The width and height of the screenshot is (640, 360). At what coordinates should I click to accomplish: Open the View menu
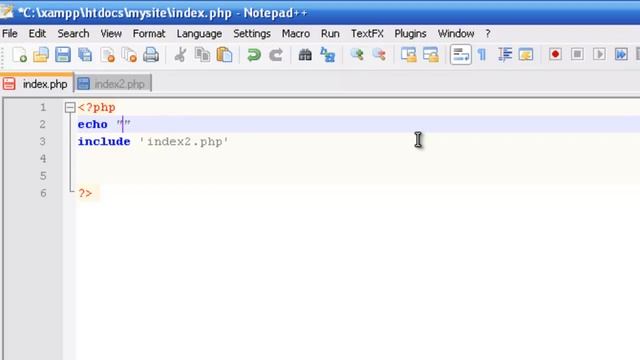pos(111,33)
